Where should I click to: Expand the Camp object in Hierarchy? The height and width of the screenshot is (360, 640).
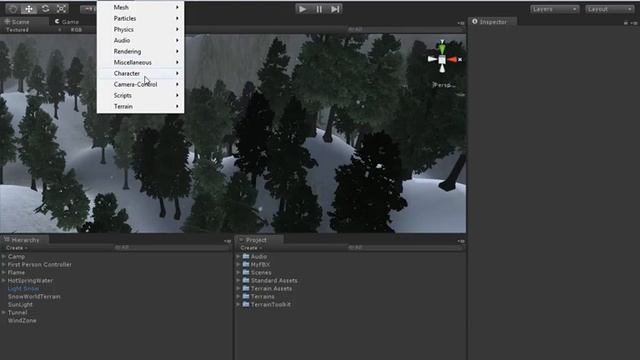[x=4, y=256]
